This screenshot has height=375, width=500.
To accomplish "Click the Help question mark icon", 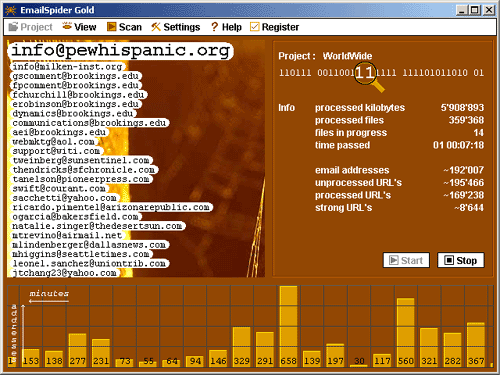I will coord(214,27).
